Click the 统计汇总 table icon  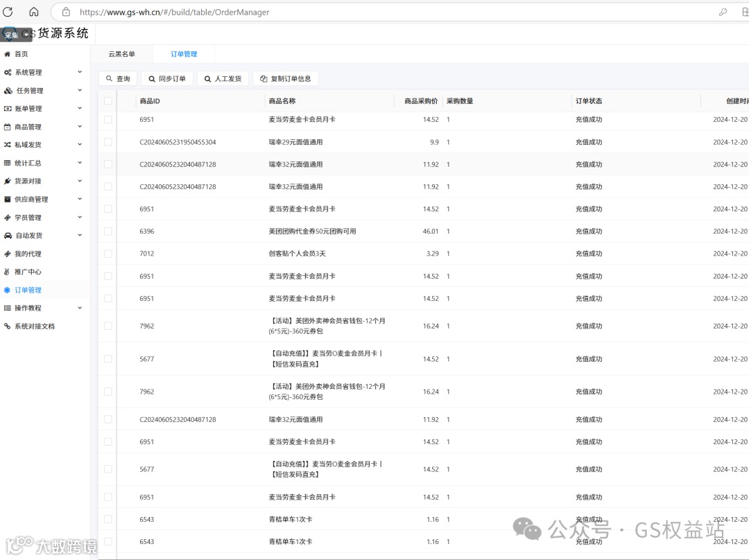(7, 163)
